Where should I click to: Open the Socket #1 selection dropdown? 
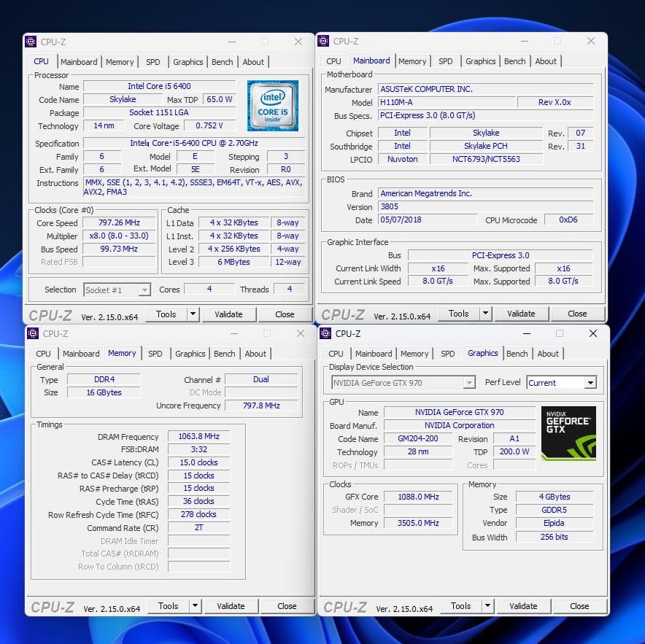[x=117, y=290]
